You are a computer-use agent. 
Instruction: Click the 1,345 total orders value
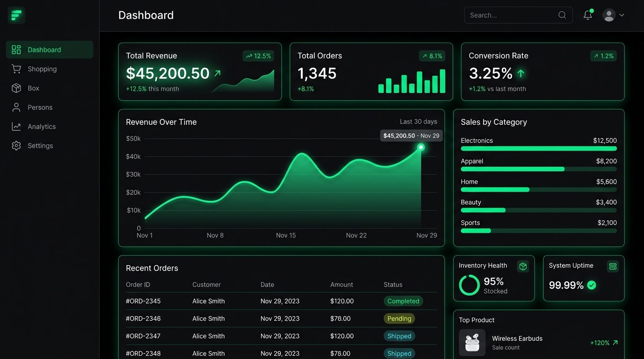coord(317,73)
